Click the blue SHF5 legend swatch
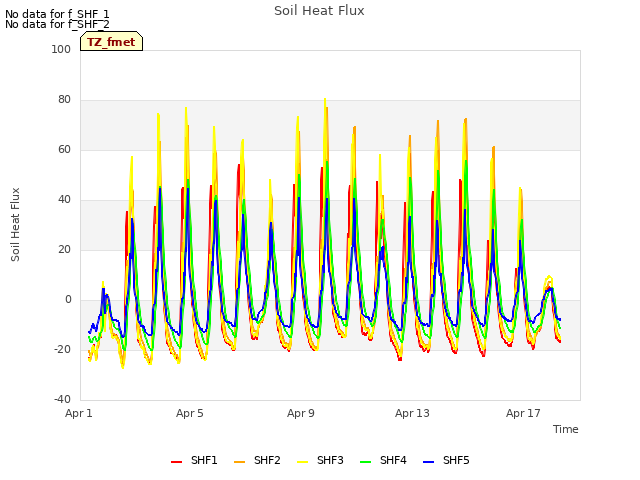The width and height of the screenshot is (640, 480). [429, 462]
